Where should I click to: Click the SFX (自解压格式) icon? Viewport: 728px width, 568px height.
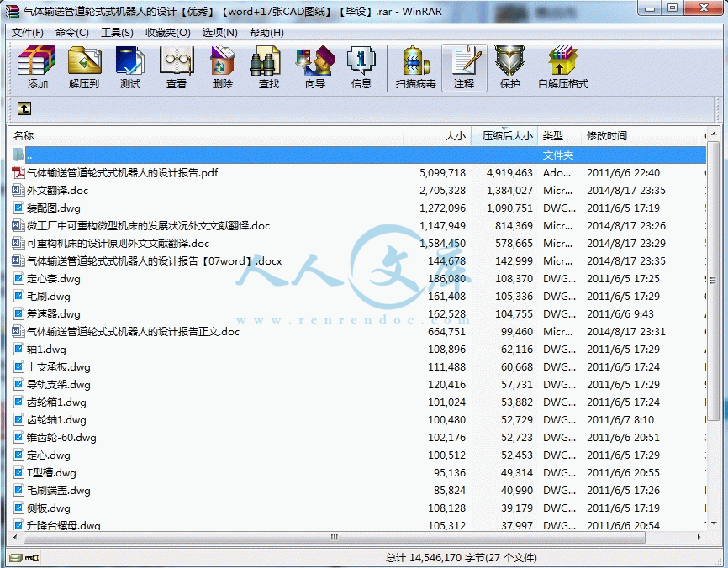point(563,68)
